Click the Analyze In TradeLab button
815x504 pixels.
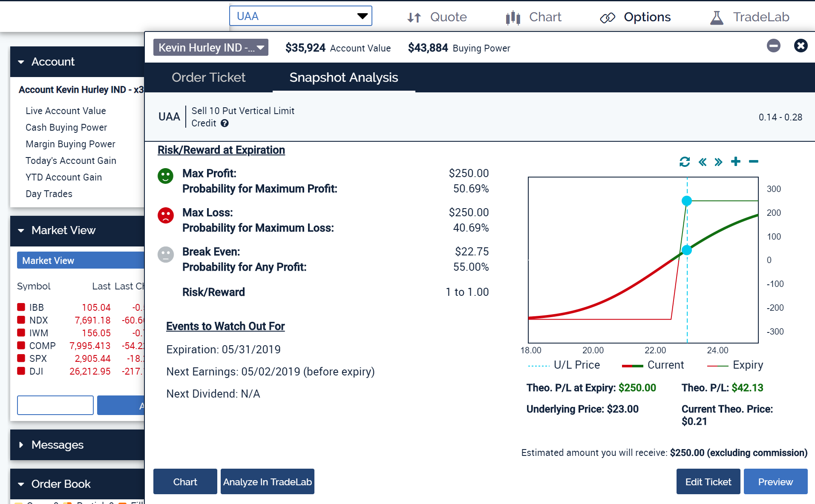tap(267, 482)
